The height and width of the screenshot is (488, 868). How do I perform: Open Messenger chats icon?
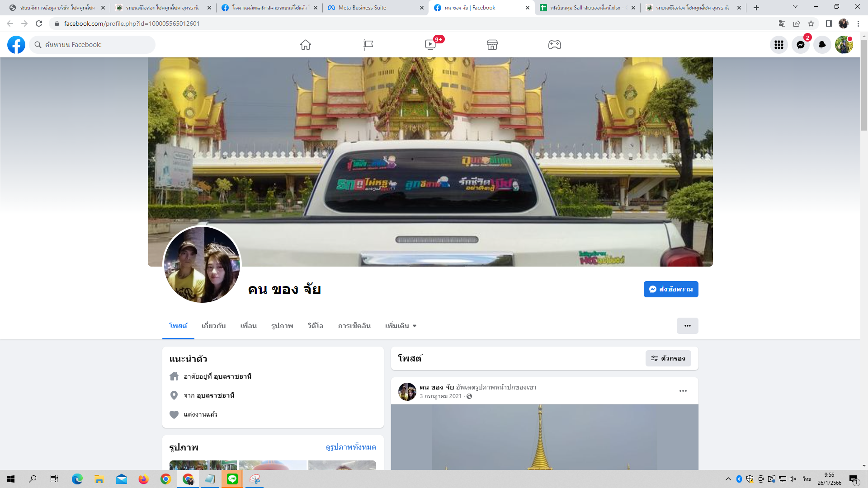801,45
